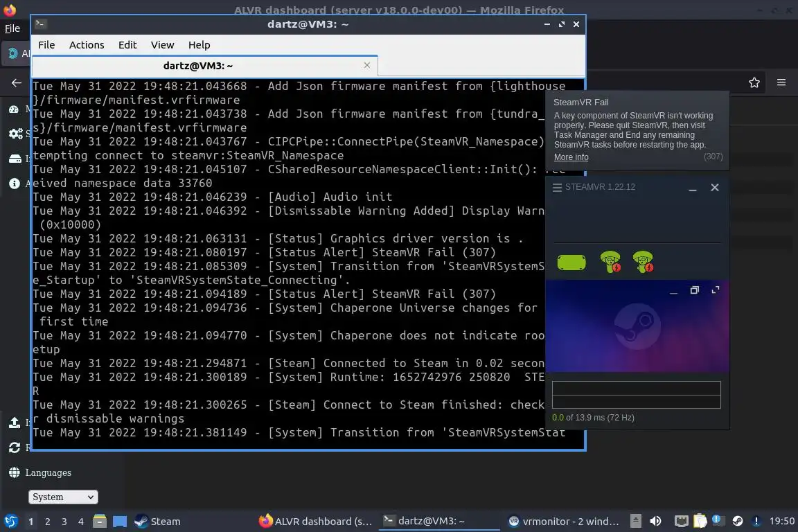Open the volume control in the tray
The image size is (798, 532).
(x=655, y=521)
